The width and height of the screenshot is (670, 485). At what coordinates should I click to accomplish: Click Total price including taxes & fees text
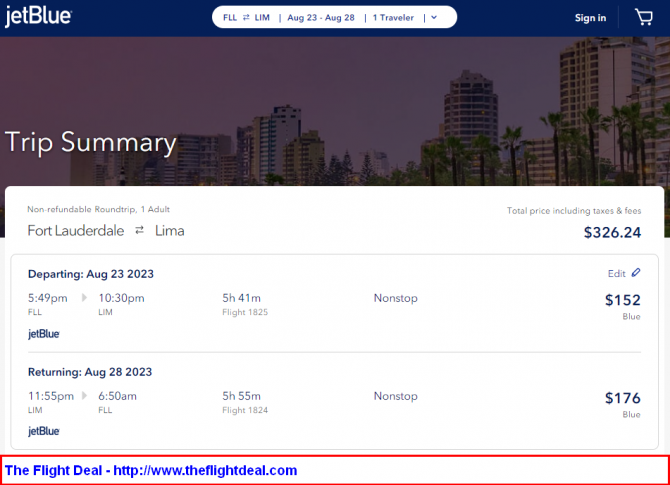point(574,211)
